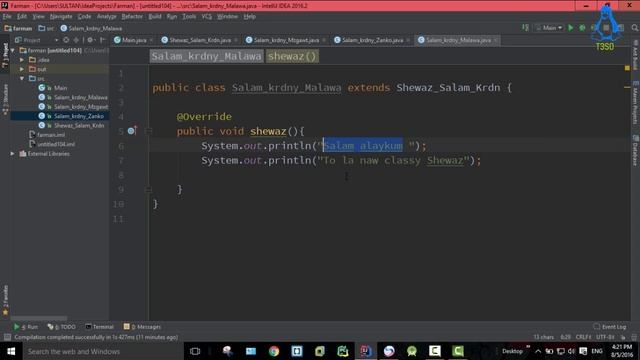Open Project panel settings gear dropdown
The image size is (640, 360).
(91, 40)
